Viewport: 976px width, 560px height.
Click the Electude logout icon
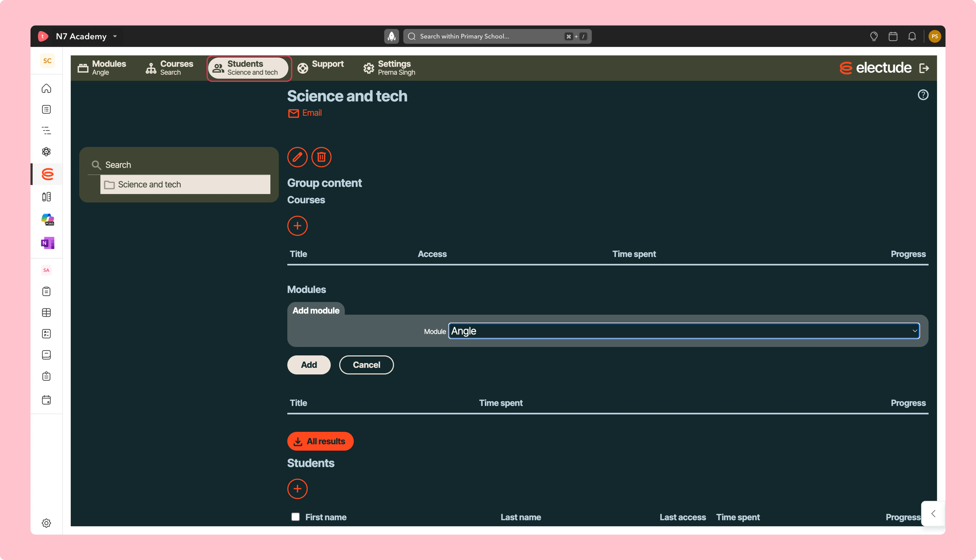(924, 68)
